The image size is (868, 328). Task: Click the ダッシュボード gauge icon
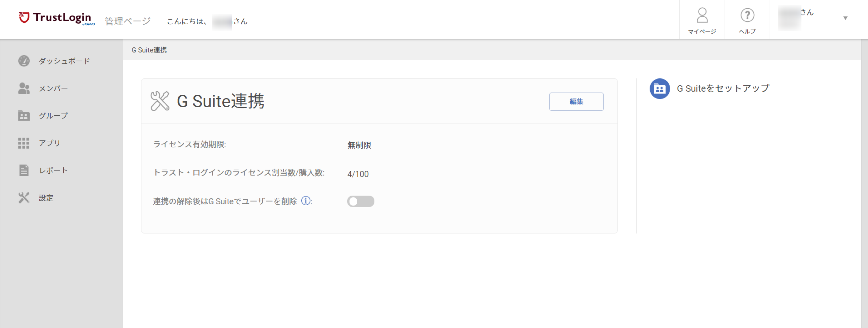[x=24, y=61]
